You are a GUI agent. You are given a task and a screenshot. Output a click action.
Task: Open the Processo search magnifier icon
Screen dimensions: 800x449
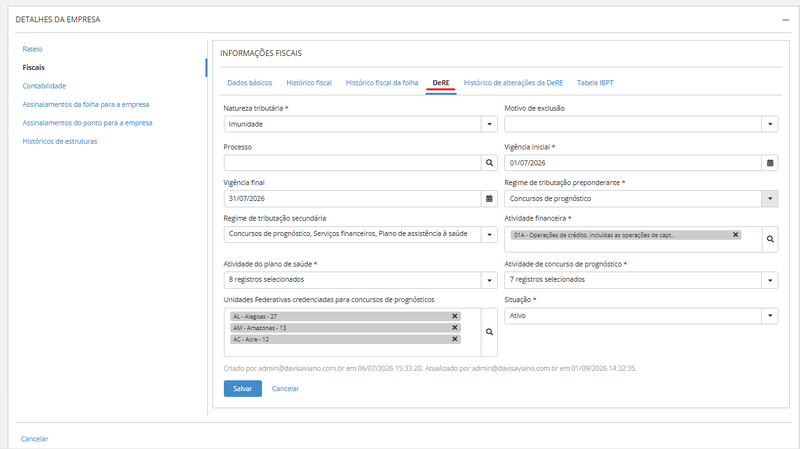(x=489, y=163)
